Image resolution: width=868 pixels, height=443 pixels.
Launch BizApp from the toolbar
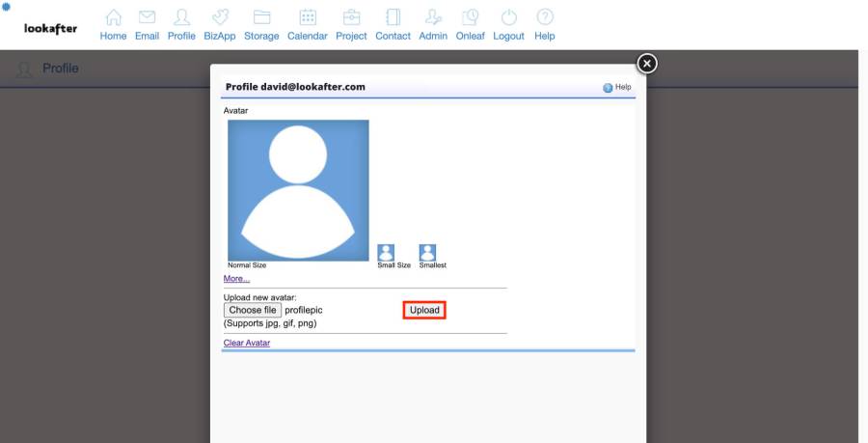point(219,18)
